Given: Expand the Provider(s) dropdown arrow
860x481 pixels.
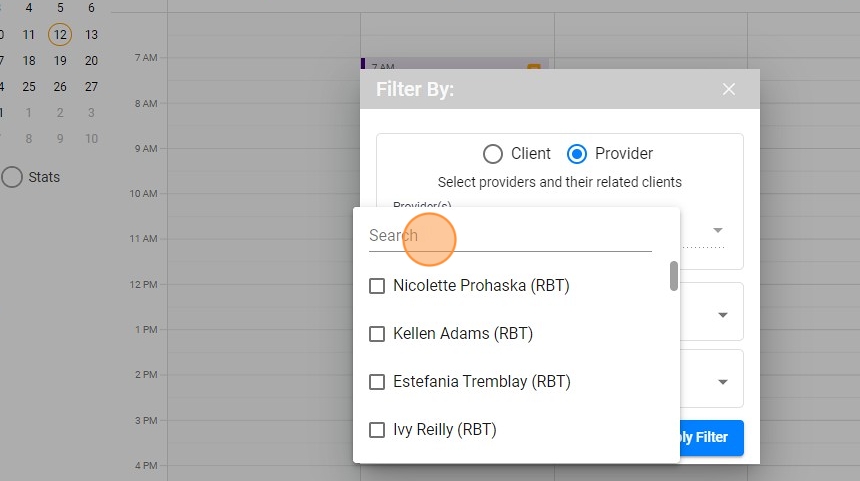Looking at the screenshot, I should coord(717,230).
